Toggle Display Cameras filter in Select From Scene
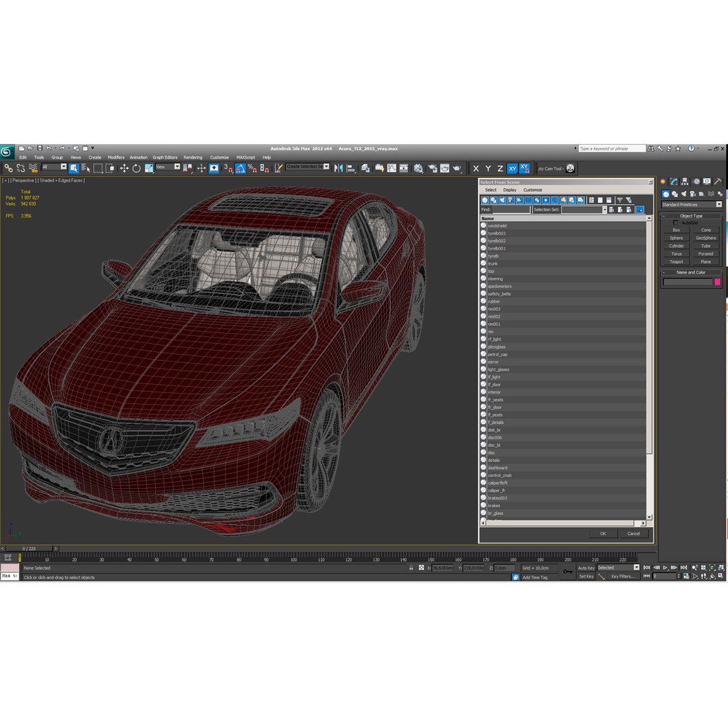This screenshot has width=728, height=728. (x=511, y=200)
